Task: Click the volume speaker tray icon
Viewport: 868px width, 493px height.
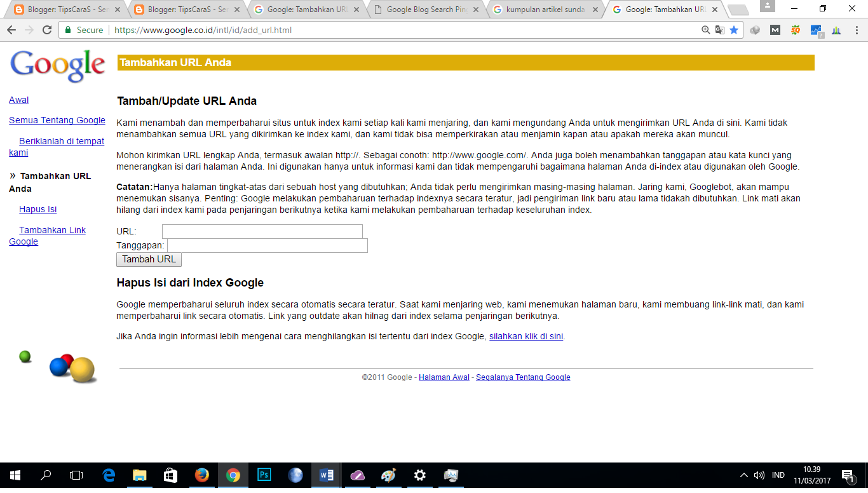Action: click(x=759, y=475)
